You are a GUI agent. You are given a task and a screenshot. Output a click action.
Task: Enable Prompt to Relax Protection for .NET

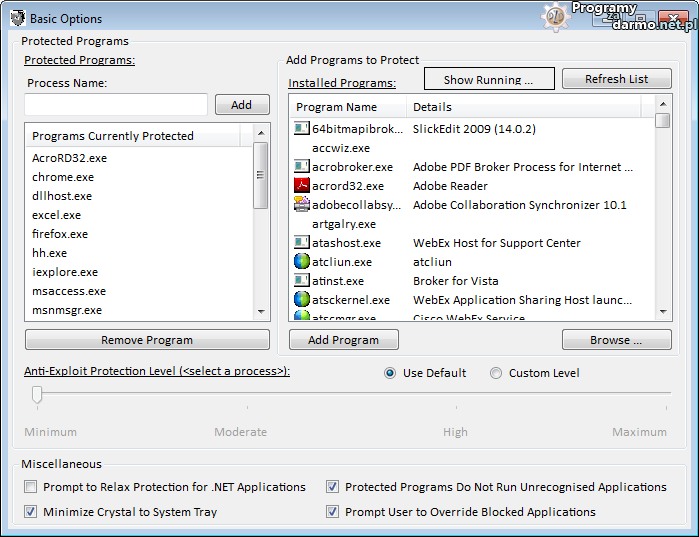pyautogui.click(x=32, y=487)
